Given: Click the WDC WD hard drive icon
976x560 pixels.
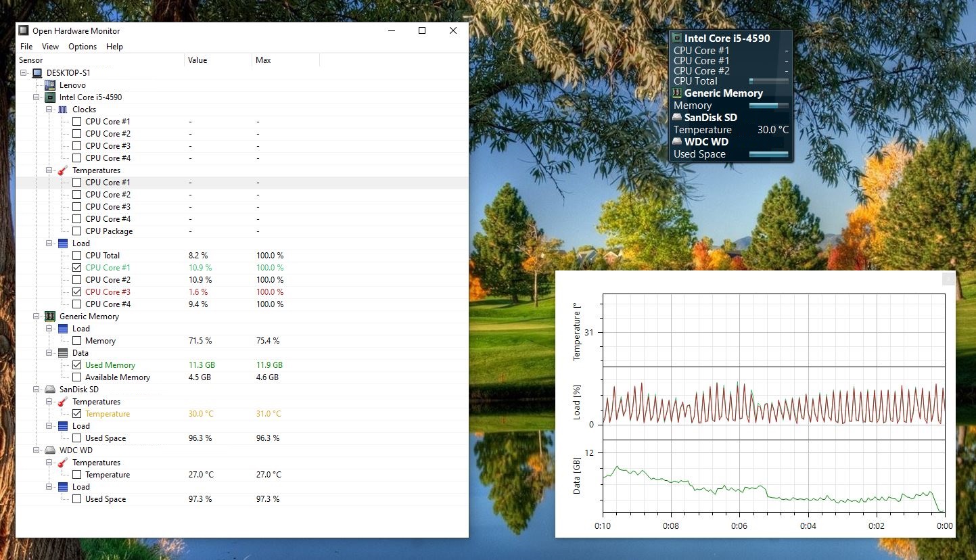Looking at the screenshot, I should tap(50, 450).
